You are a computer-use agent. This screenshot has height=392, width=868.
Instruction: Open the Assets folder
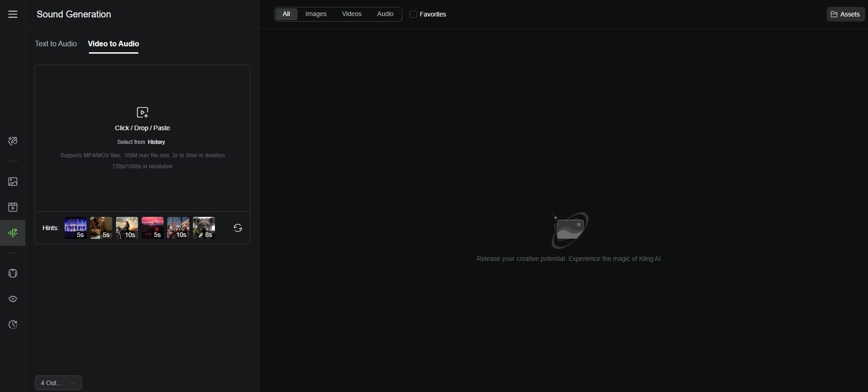pos(846,14)
